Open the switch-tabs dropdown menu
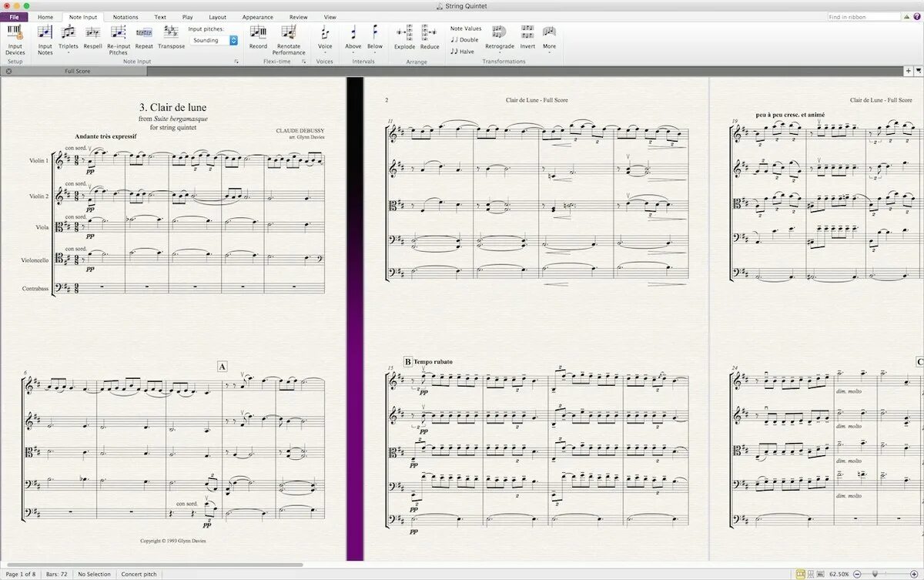924x580 pixels. coord(919,71)
